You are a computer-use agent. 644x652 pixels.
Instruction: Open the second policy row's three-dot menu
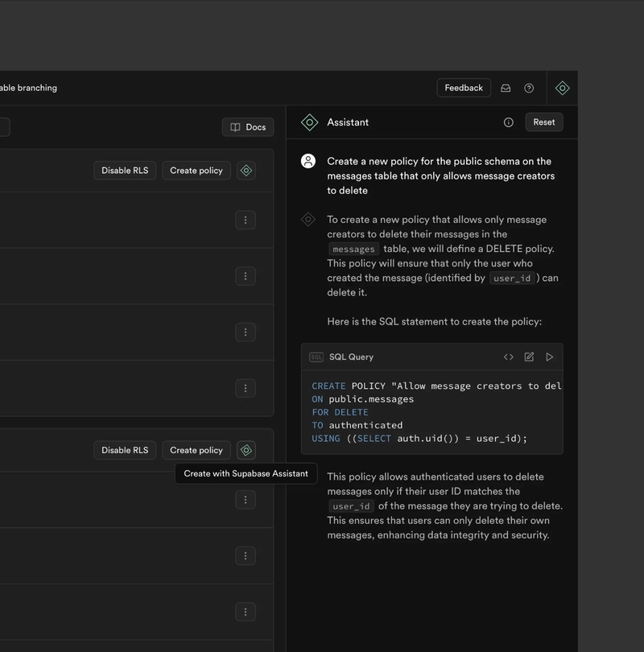[x=246, y=276]
